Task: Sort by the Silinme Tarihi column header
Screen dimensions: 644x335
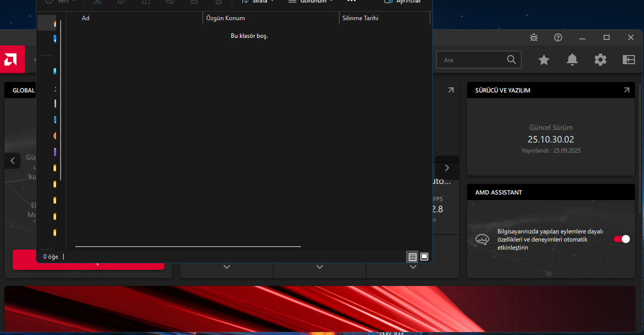Action: [384, 18]
